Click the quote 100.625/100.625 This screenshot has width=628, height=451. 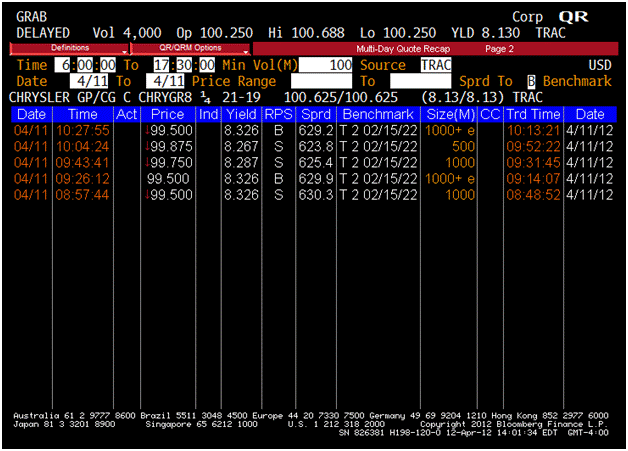point(341,97)
